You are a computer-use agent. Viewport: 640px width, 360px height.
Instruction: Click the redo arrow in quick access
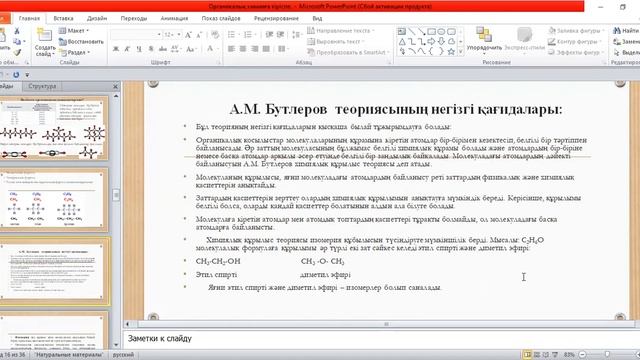(16, 75)
